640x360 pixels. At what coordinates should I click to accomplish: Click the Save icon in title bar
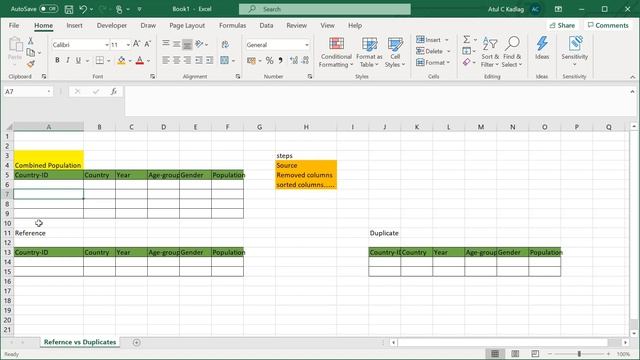click(69, 9)
